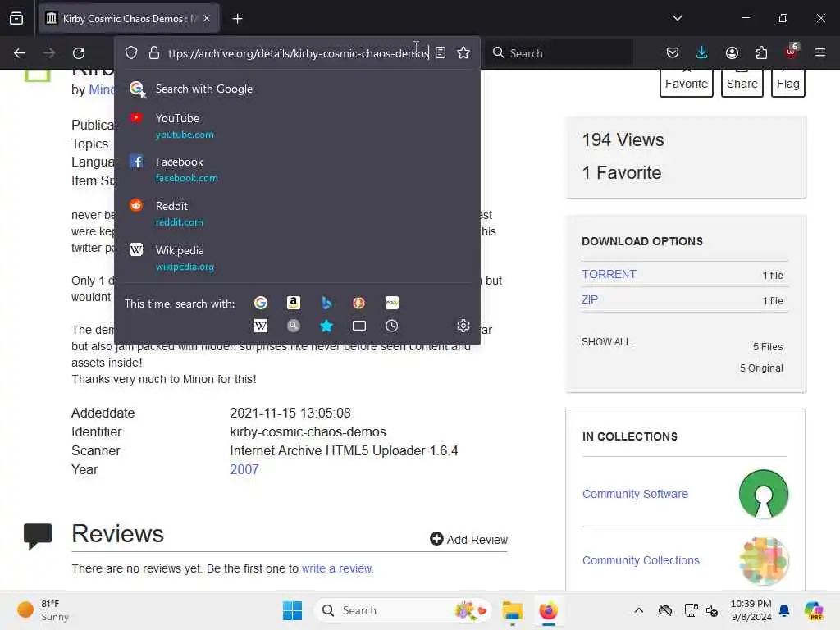Choose Search with Google suggestion
The image size is (840, 630).
297,89
